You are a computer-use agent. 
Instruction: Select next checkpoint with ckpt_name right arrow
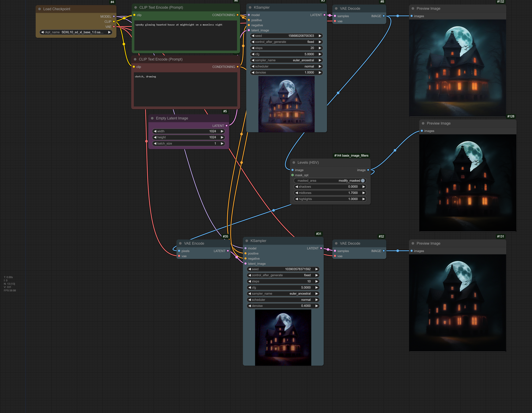point(109,32)
